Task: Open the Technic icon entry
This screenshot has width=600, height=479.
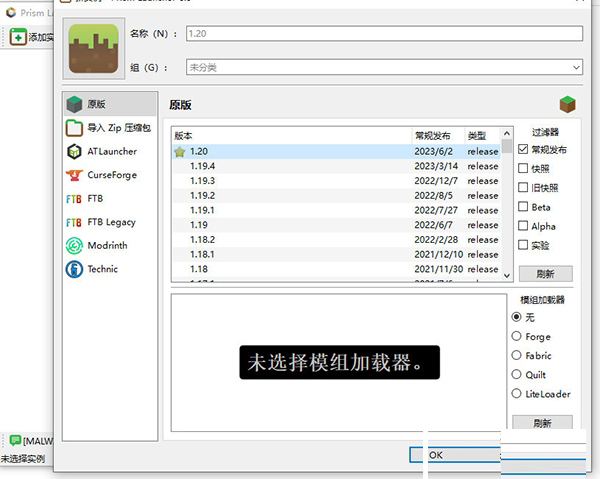Action: click(74, 269)
